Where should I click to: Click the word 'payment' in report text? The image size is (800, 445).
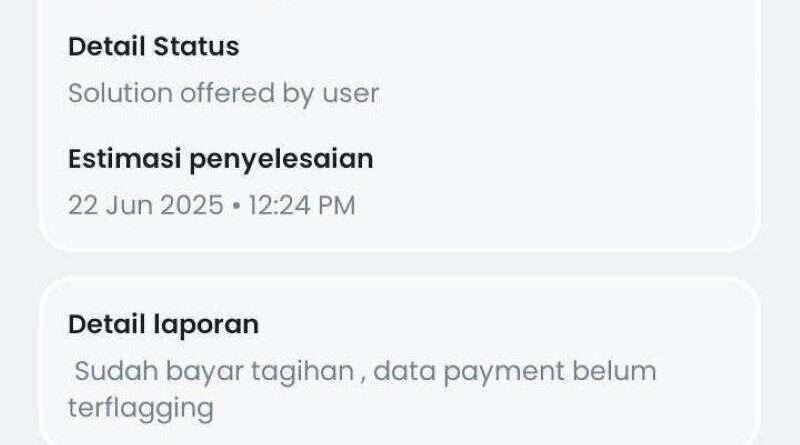tap(504, 373)
